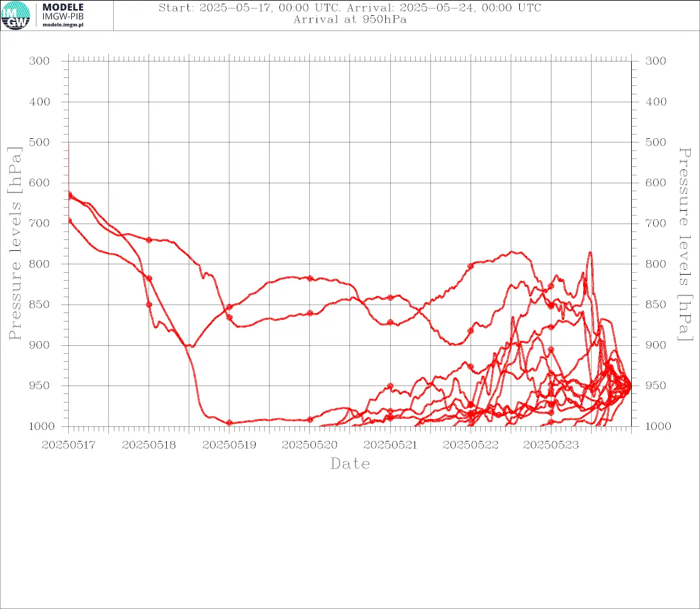
Task: Click the right axis 850 label
Action: pos(656,304)
